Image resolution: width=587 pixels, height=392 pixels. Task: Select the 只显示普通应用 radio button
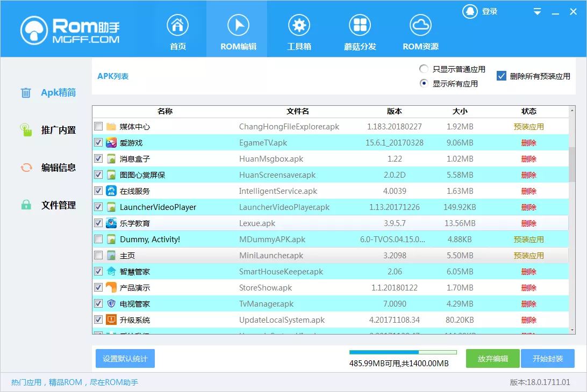click(x=423, y=68)
